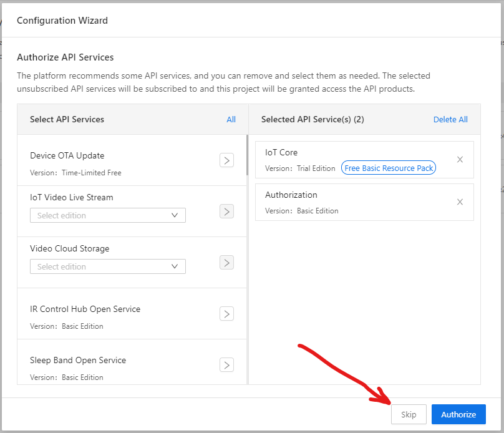Click the Skip button
Image resolution: width=504 pixels, height=433 pixels.
(x=409, y=414)
